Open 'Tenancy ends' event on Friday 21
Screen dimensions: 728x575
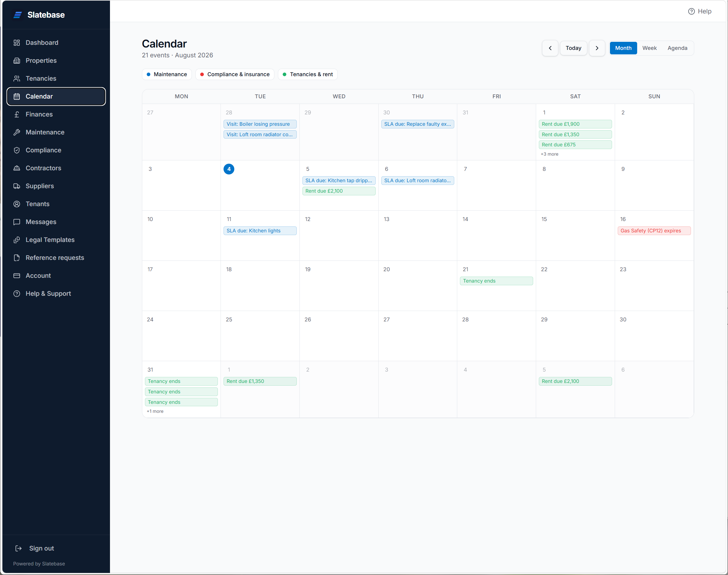[496, 281]
